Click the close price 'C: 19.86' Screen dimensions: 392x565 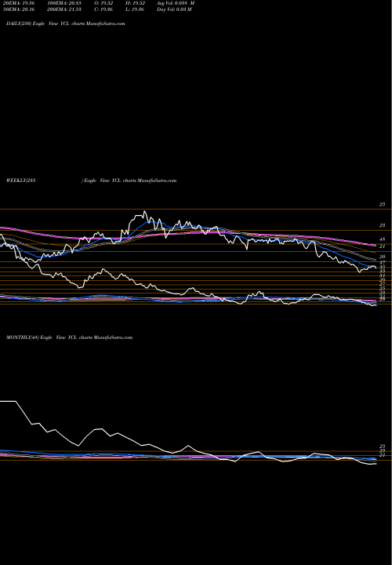pos(103,9)
